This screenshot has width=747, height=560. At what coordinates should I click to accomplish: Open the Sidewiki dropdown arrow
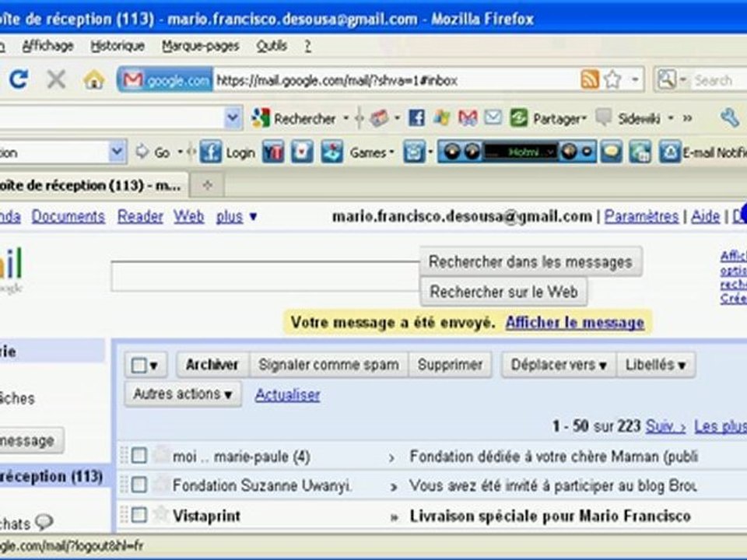670,117
